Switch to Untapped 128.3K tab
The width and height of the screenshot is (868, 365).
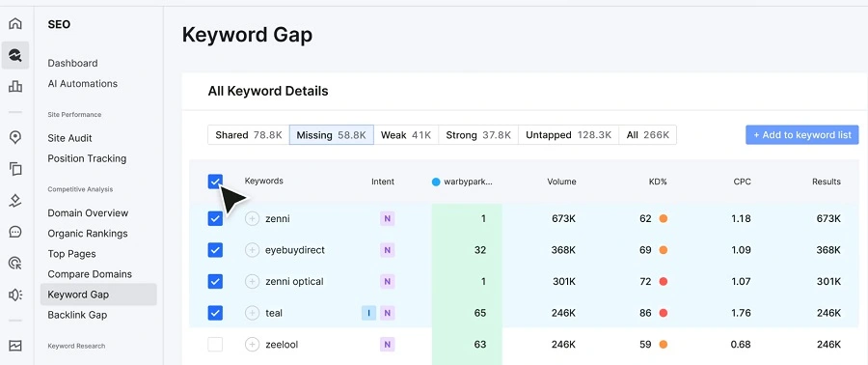click(568, 134)
